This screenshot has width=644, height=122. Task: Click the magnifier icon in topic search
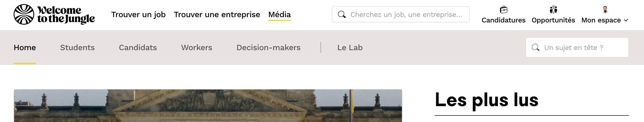pyautogui.click(x=535, y=47)
